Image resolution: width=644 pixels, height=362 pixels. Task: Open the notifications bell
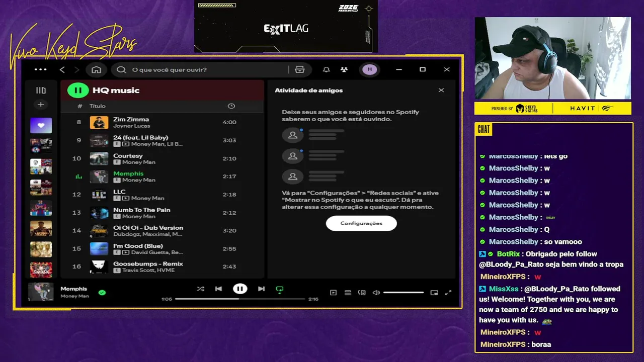point(327,69)
